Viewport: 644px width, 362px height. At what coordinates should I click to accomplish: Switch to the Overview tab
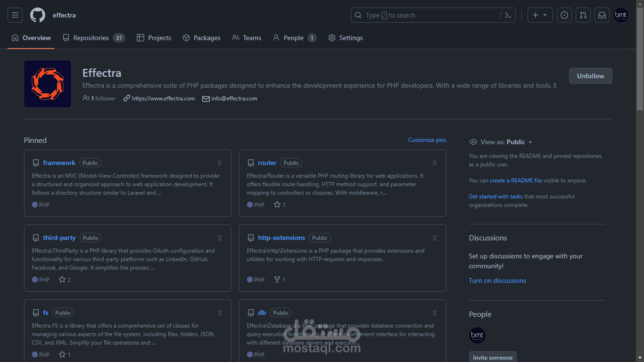pos(31,38)
